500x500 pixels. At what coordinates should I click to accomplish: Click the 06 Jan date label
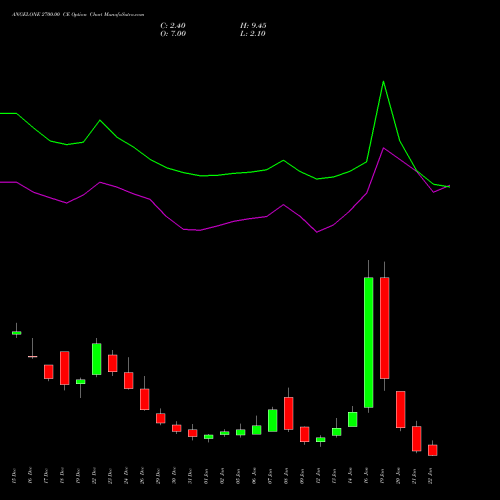(x=254, y=476)
